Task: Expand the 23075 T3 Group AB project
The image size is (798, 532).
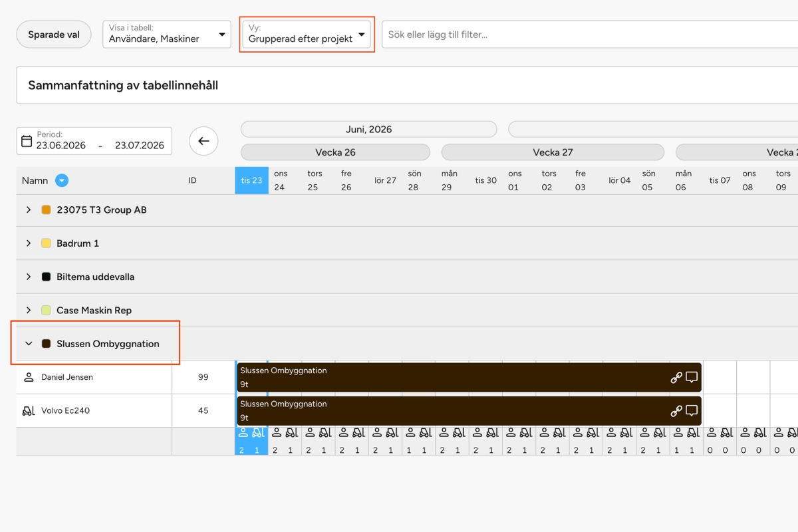Action: tap(29, 209)
